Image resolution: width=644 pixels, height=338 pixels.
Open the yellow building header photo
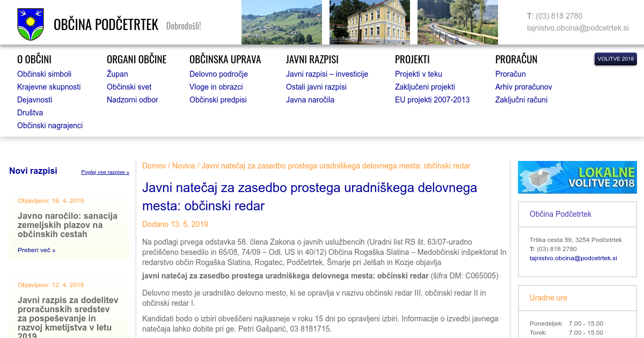(x=370, y=22)
